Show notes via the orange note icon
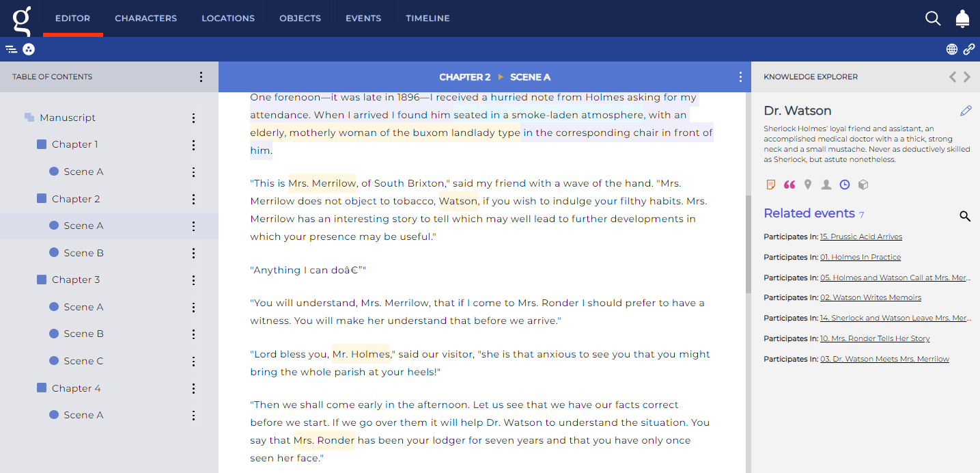980x473 pixels. pyautogui.click(x=771, y=185)
